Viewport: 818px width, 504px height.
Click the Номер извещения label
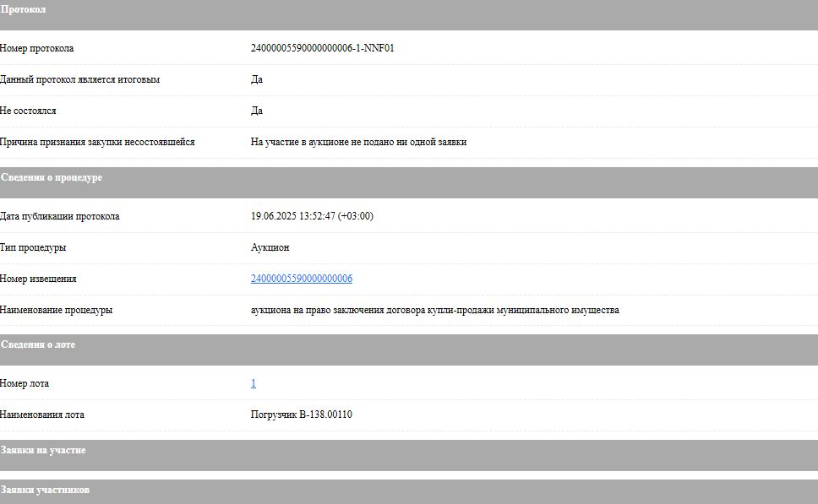[38, 279]
